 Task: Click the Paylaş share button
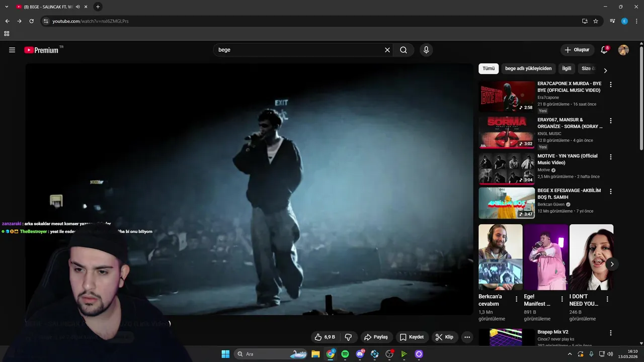click(x=376, y=337)
